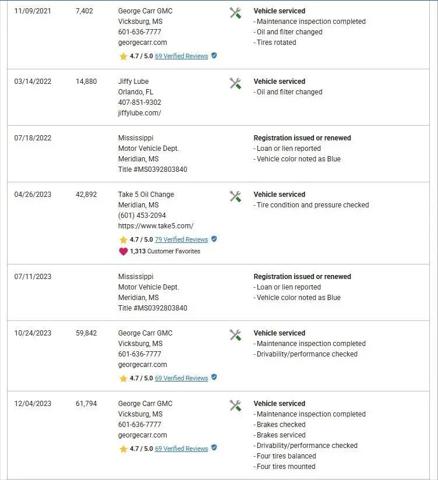
Task: Click georgecarr.com in the 10/24/2023 row
Action: pyautogui.click(x=142, y=364)
